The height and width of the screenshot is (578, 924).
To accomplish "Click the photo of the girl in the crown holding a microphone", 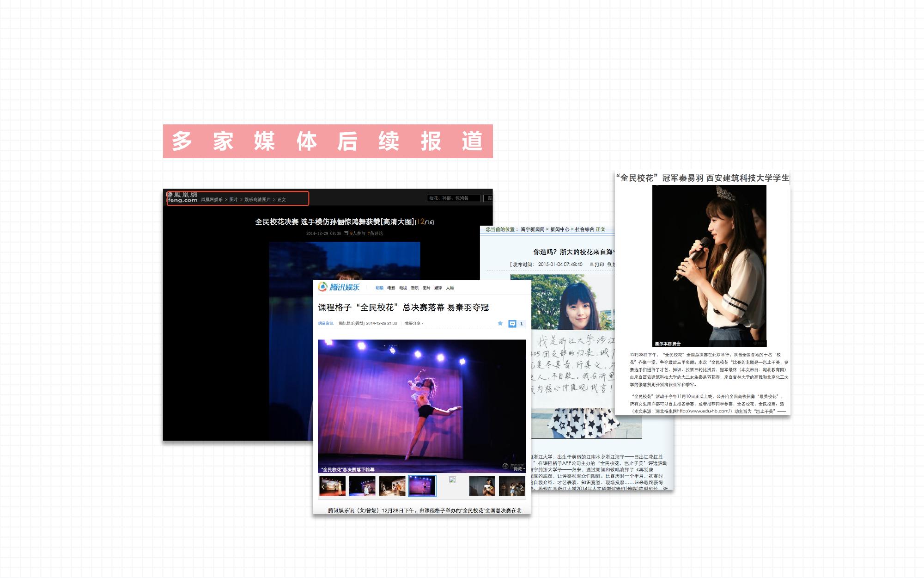I will 709,266.
